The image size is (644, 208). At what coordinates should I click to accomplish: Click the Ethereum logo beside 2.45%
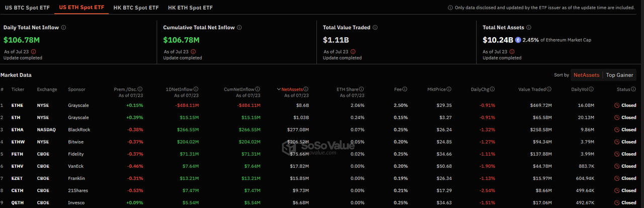click(x=518, y=40)
